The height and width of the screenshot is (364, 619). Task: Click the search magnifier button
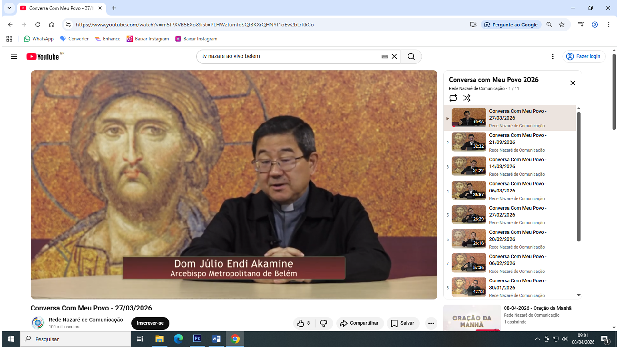point(411,56)
